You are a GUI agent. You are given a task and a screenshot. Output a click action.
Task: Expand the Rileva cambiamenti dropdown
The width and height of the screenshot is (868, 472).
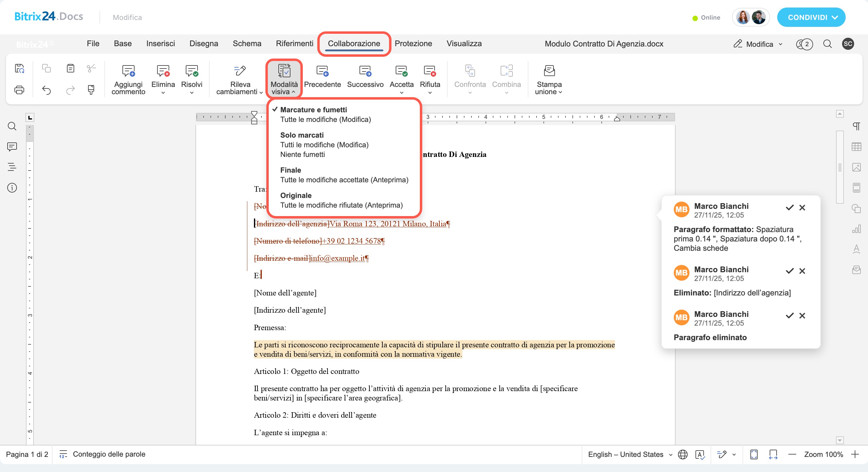coord(261,92)
